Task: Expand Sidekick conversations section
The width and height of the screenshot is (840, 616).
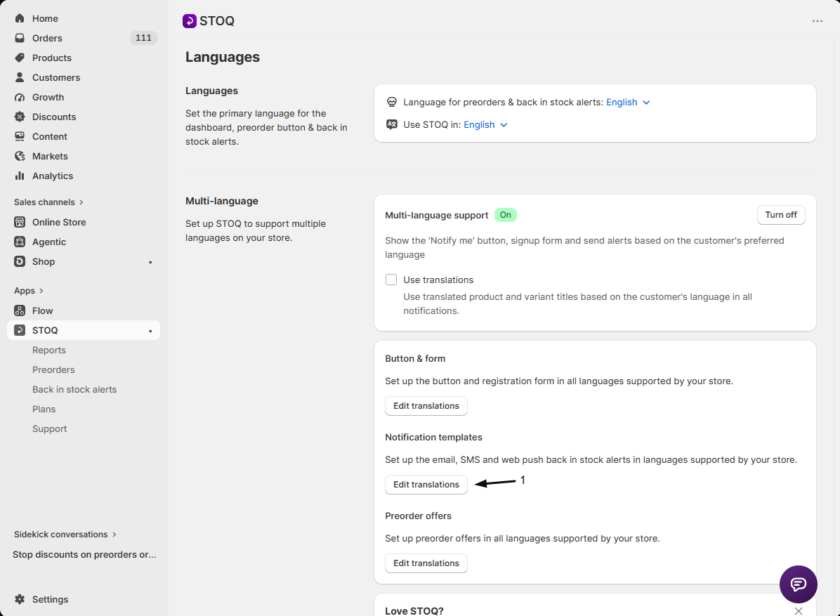Action: pos(65,534)
